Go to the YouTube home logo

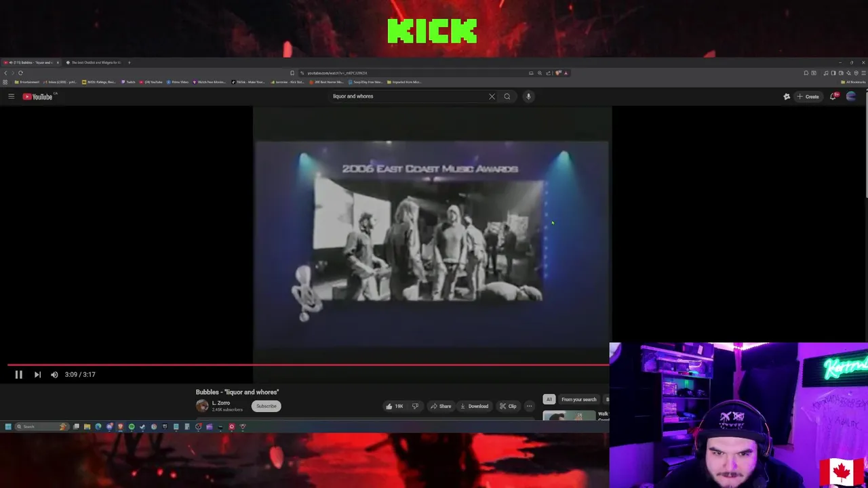pyautogui.click(x=37, y=96)
